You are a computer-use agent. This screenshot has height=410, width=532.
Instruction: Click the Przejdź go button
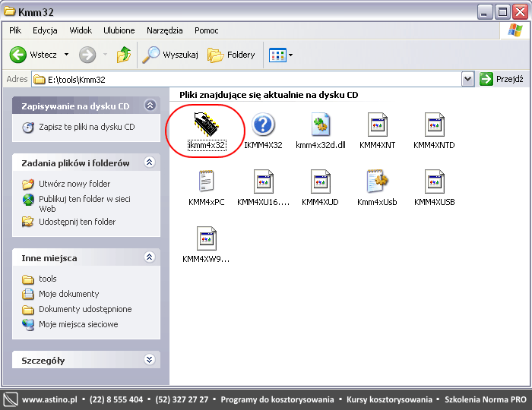[502, 79]
